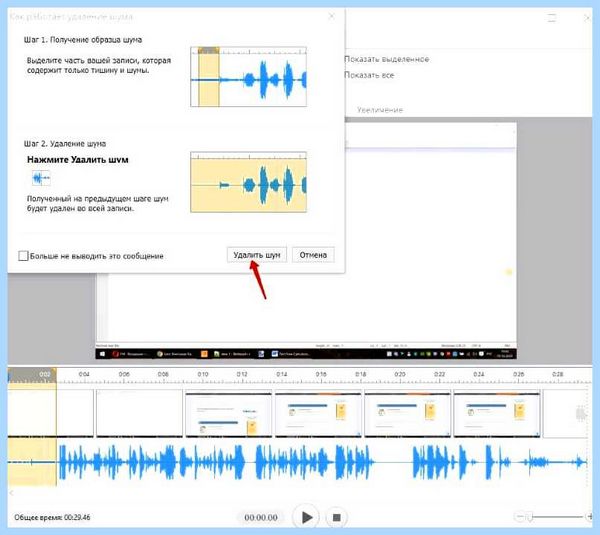Click the step 2 cleaned waveform illustration
The width and height of the screenshot is (600, 535).
pyautogui.click(x=248, y=182)
